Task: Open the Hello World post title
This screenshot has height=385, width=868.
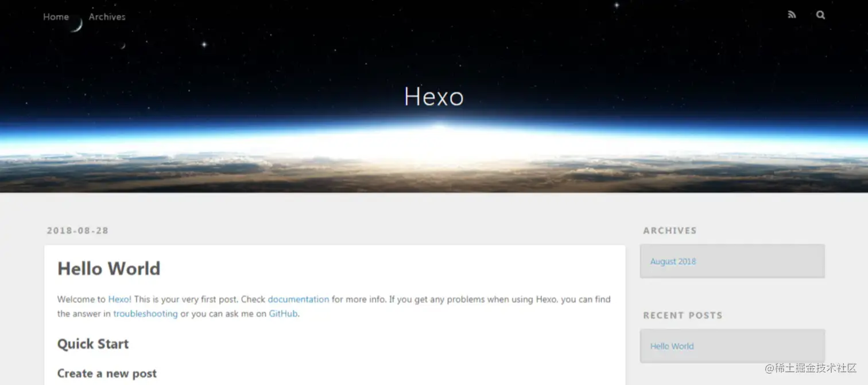Action: click(x=108, y=269)
